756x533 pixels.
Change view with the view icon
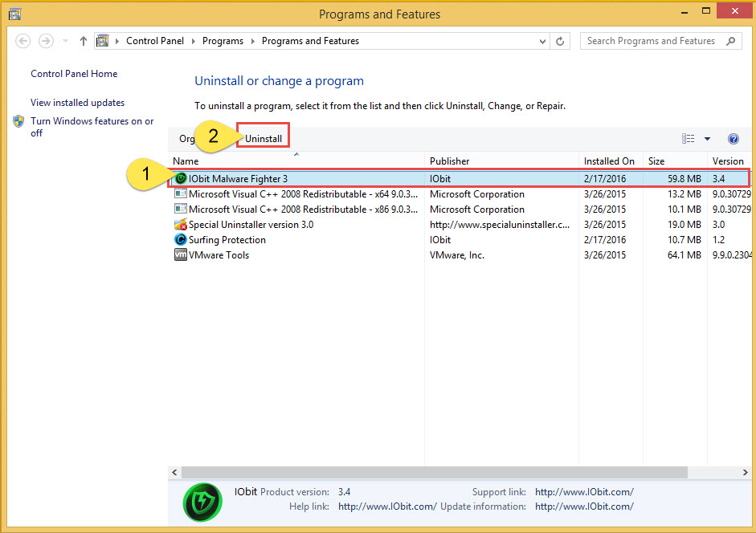tap(688, 139)
